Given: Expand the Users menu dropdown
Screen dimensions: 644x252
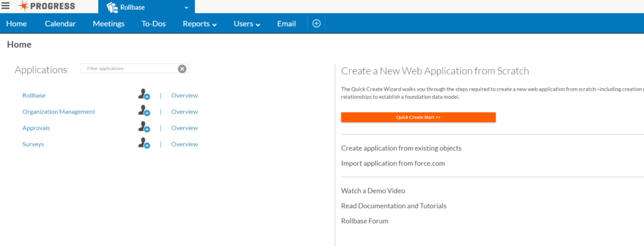Looking at the screenshot, I should 247,24.
